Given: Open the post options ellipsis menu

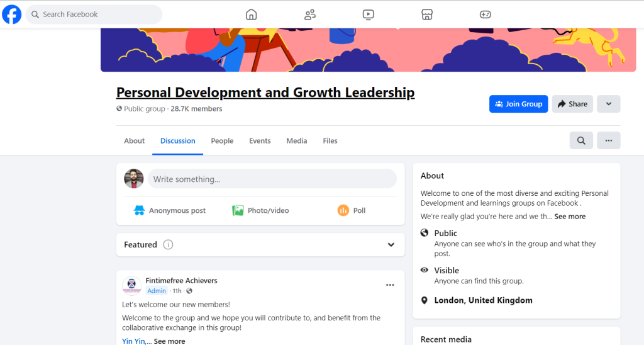Looking at the screenshot, I should coord(390,285).
